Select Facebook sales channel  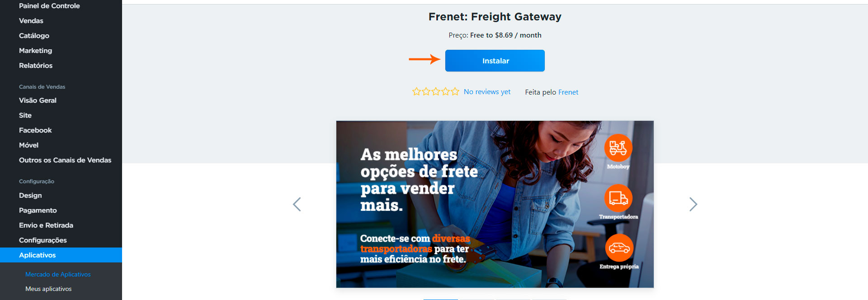(35, 130)
